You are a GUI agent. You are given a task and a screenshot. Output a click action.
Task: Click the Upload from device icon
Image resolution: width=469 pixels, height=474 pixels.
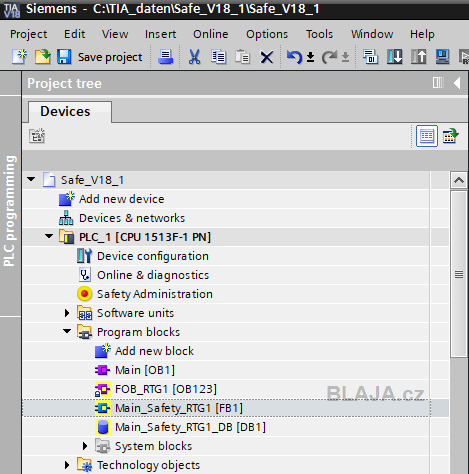pos(419,57)
